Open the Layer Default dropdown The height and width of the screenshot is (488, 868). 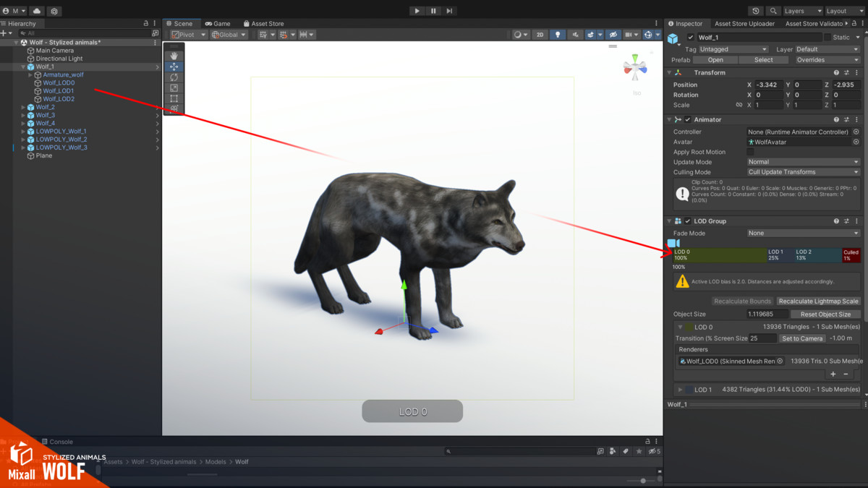827,50
